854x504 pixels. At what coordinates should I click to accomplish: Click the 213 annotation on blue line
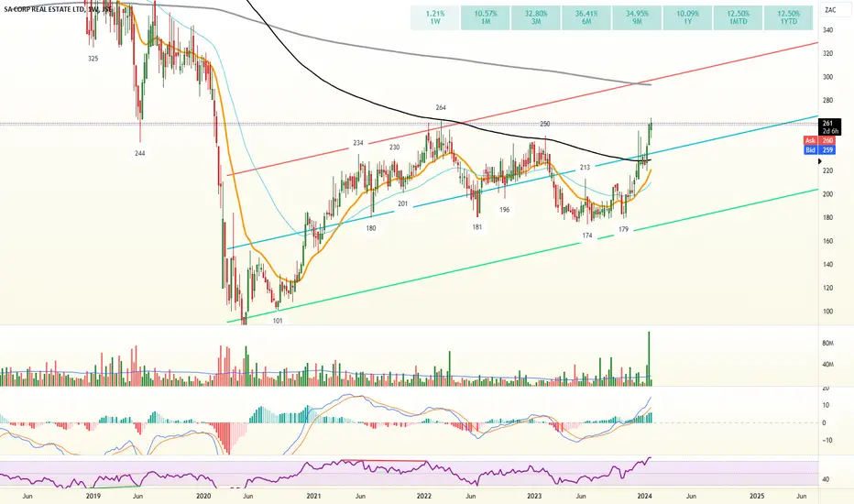pyautogui.click(x=585, y=168)
